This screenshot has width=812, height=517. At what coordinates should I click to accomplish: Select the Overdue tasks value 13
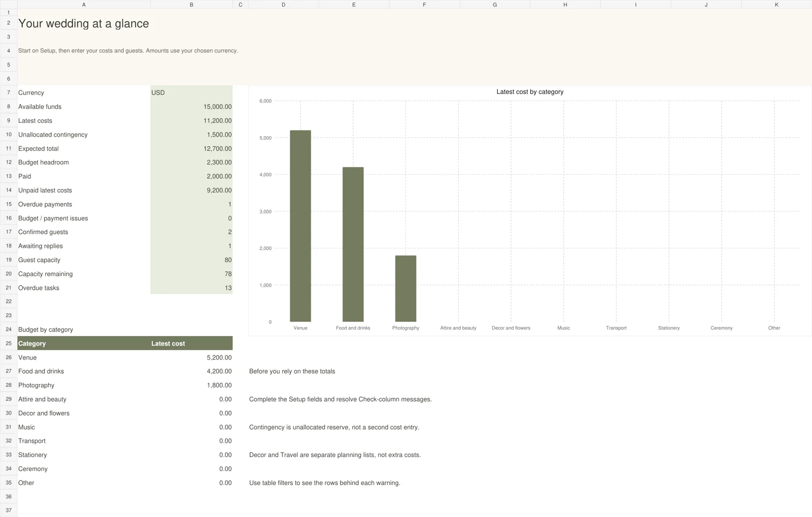[x=191, y=288]
